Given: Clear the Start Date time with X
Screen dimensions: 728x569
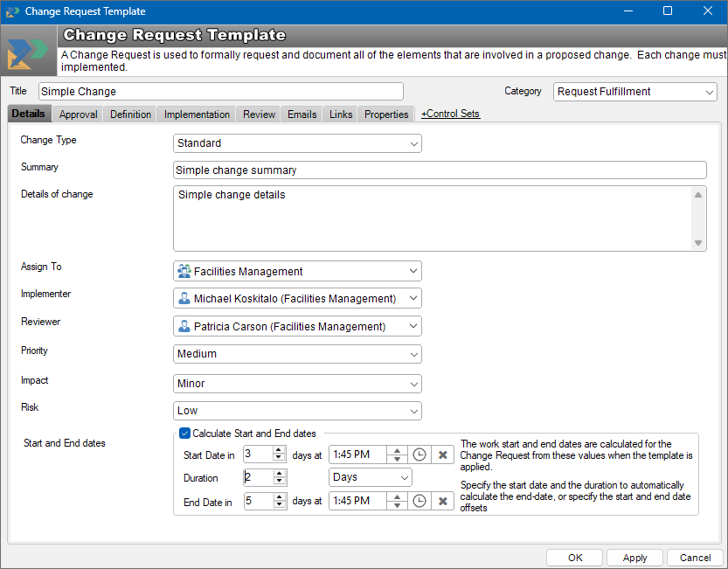Looking at the screenshot, I should click(x=443, y=455).
